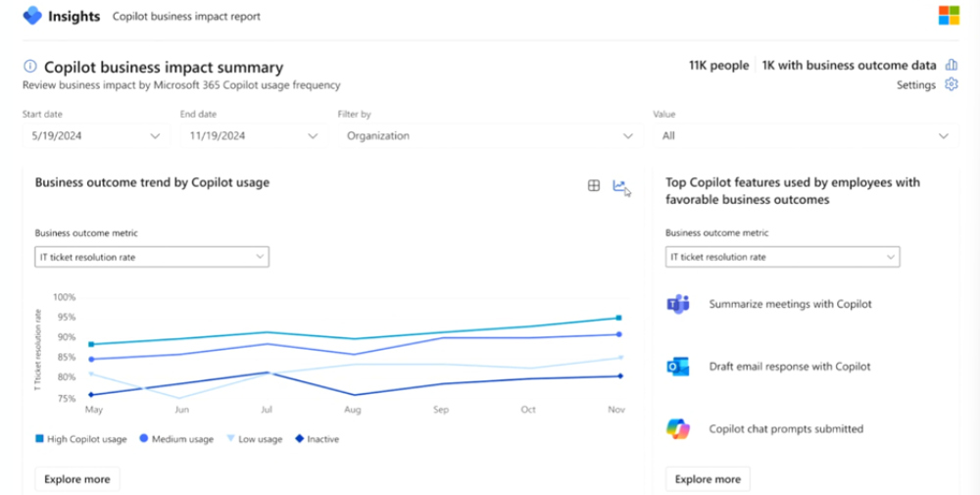Click Explore more under top Copilot features
The height and width of the screenshot is (495, 980).
(x=709, y=479)
